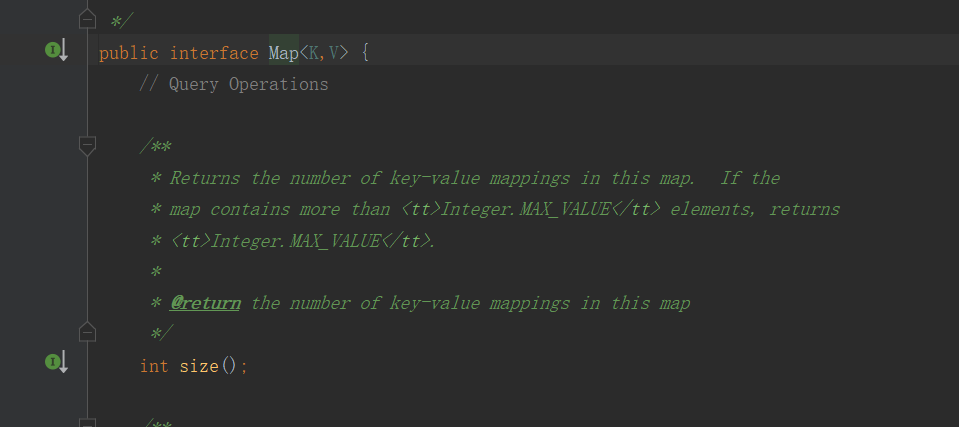Click the 'int' return type keyword
The image size is (959, 427).
click(x=154, y=366)
